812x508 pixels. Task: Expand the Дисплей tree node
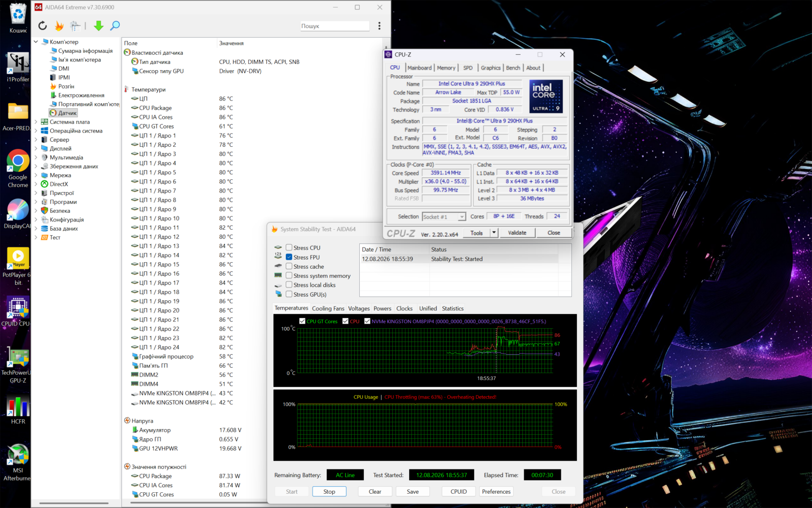[x=36, y=148]
